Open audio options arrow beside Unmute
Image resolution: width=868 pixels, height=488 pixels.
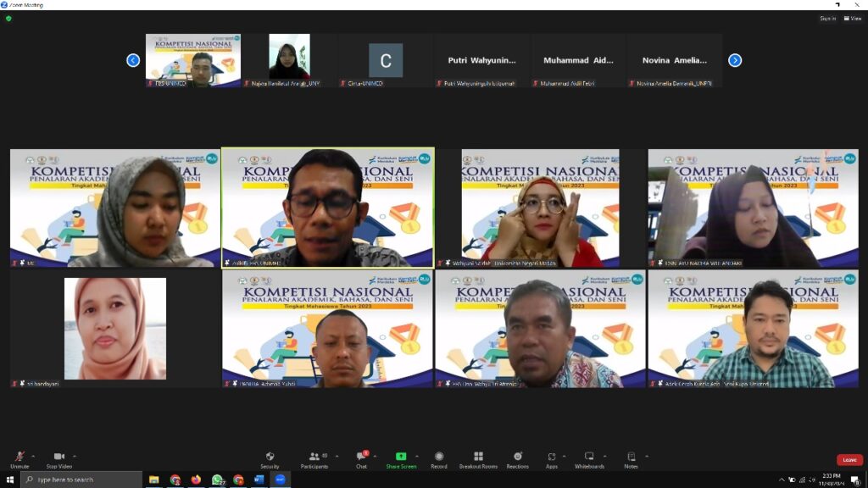tap(33, 457)
